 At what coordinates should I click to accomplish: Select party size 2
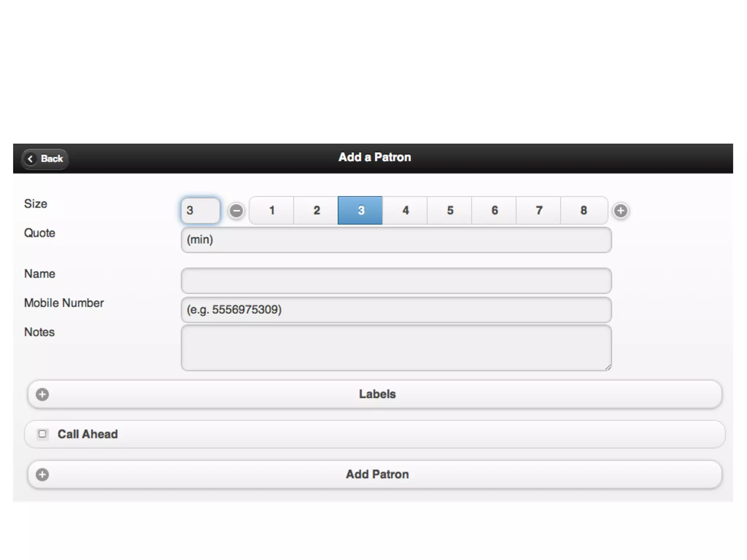coord(316,210)
